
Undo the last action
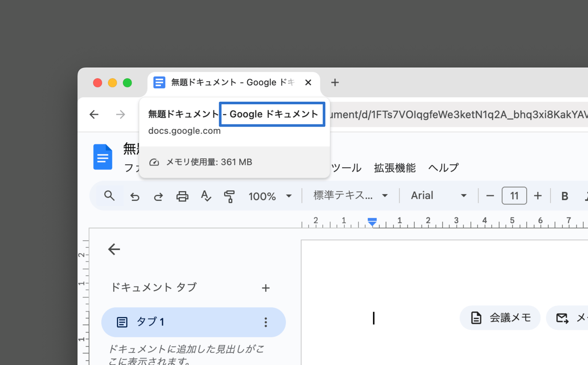point(135,196)
